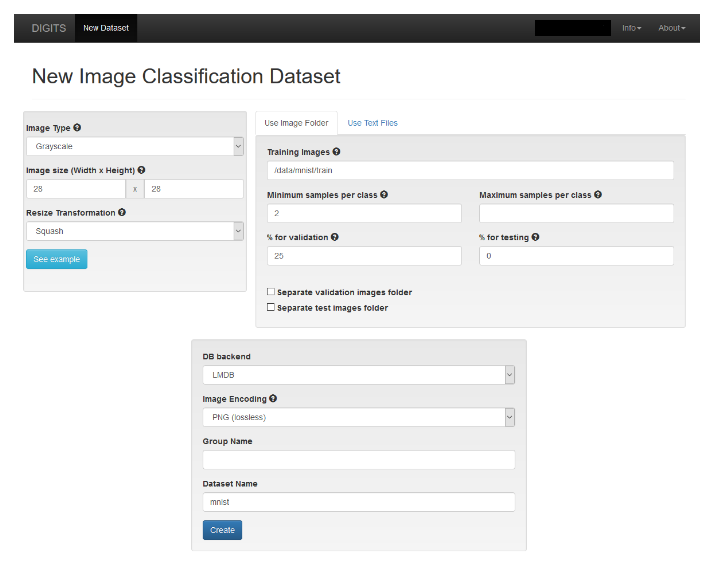Click Resize Transformation help icon
Viewport: 717px width, 573px height.
pyautogui.click(x=123, y=212)
